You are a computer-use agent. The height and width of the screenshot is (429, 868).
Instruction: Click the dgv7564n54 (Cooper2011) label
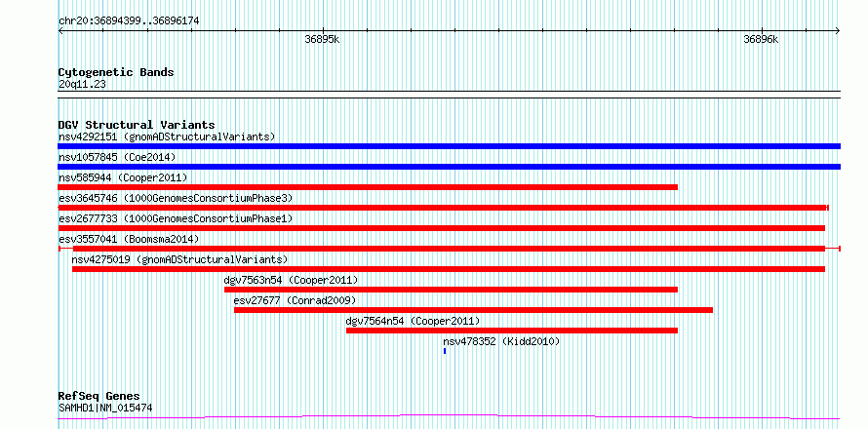[x=413, y=321]
